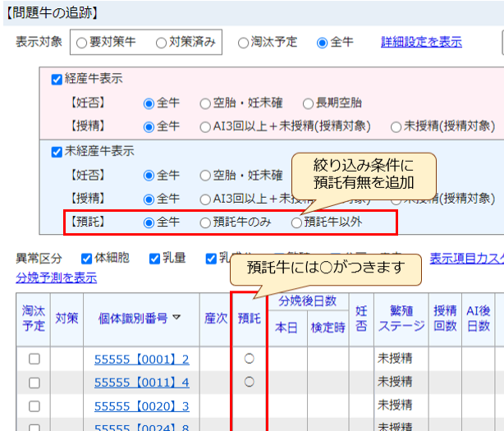
Task: Click the 対策 column header
Action: [66, 319]
